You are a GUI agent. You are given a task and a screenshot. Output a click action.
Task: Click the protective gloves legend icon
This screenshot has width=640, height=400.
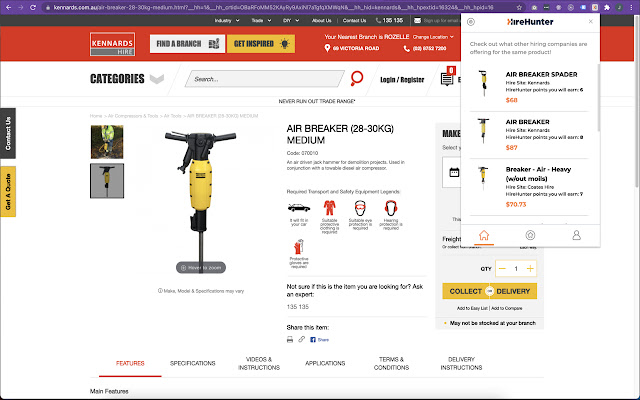(299, 247)
